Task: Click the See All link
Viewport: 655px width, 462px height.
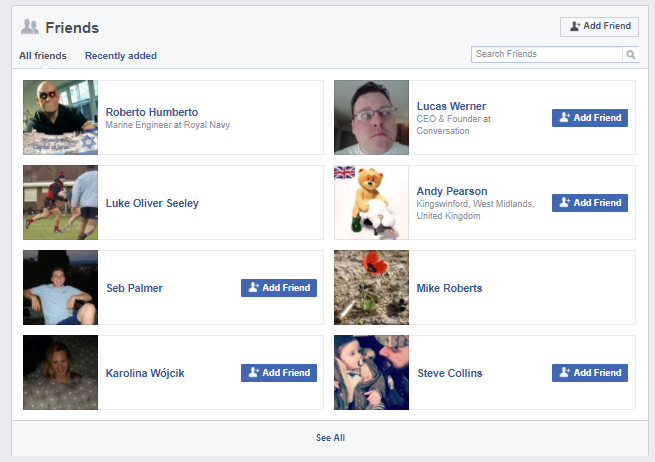Action: [x=330, y=438]
